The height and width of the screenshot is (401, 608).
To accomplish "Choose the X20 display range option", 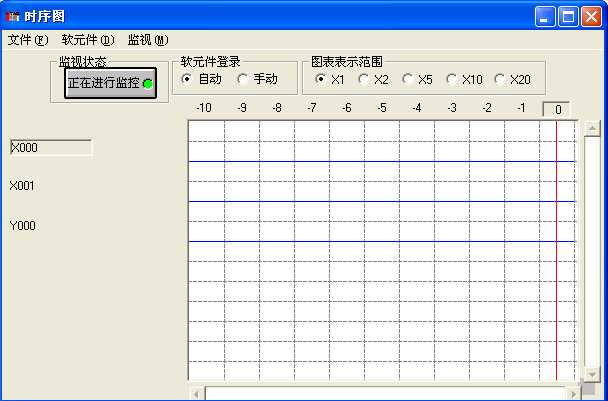I will [x=499, y=79].
